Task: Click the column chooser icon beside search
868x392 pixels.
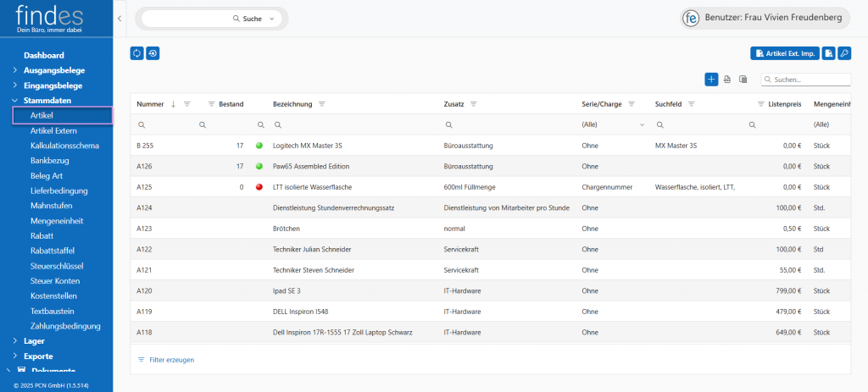Action: (x=743, y=80)
